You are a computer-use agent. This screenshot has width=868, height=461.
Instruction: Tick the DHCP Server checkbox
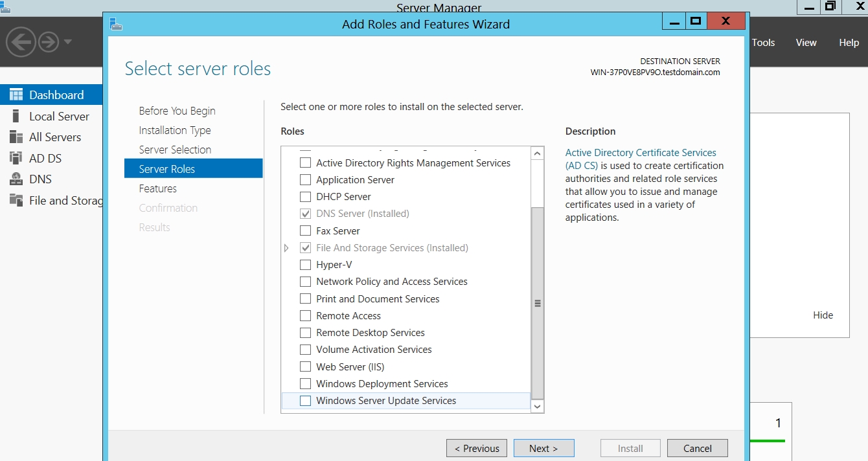pos(305,196)
